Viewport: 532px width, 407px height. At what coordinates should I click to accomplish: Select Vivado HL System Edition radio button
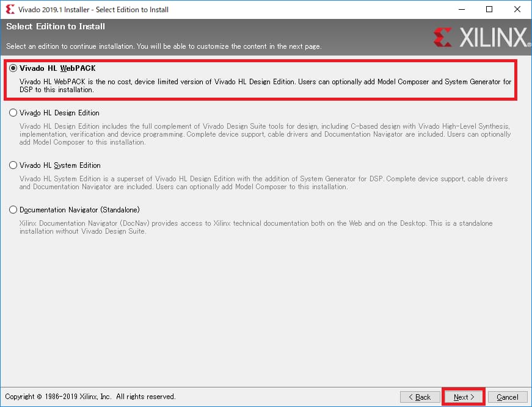(13, 165)
